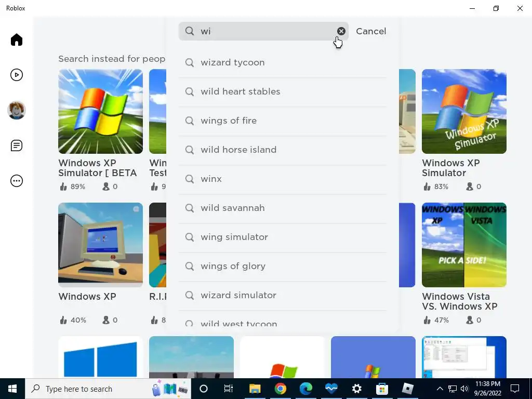Pick the 'winx' search suggestion
Screen dimensions: 532x399
click(283, 179)
